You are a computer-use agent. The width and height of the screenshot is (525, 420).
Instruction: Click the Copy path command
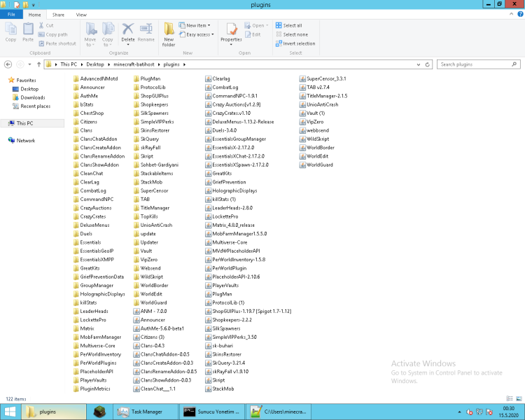pyautogui.click(x=53, y=34)
